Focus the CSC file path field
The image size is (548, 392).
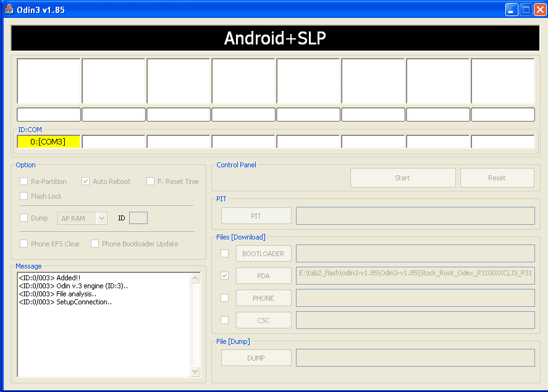[415, 320]
